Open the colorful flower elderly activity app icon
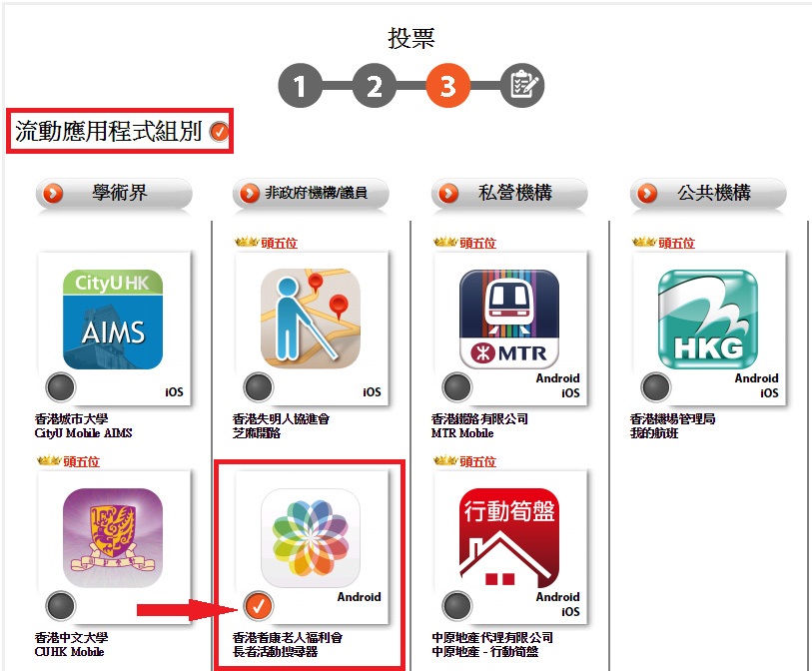This screenshot has height=671, width=812. [311, 537]
